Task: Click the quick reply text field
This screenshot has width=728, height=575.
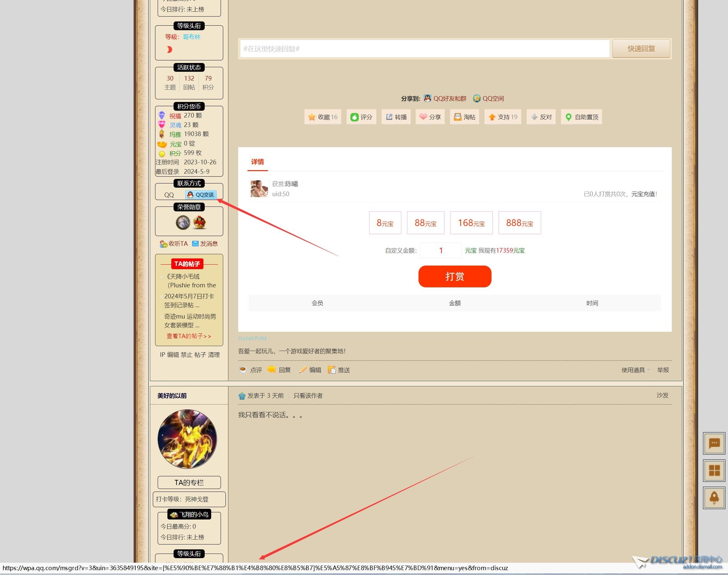Action: pos(424,49)
